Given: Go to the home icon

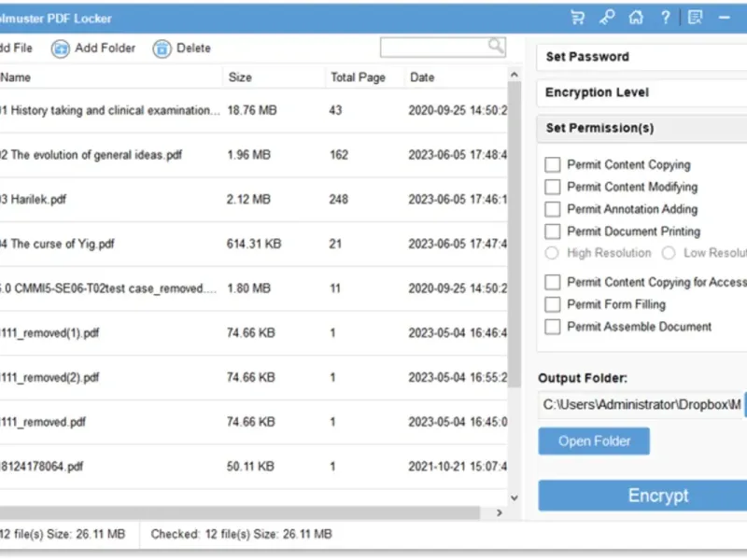Looking at the screenshot, I should click(x=636, y=18).
